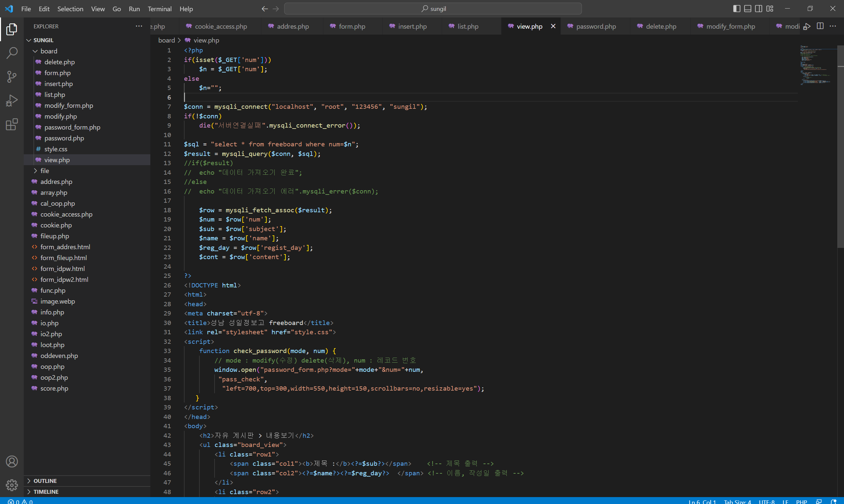Screen dimensions: 844x504
Task: Open Run and Debug view
Action: 12,101
